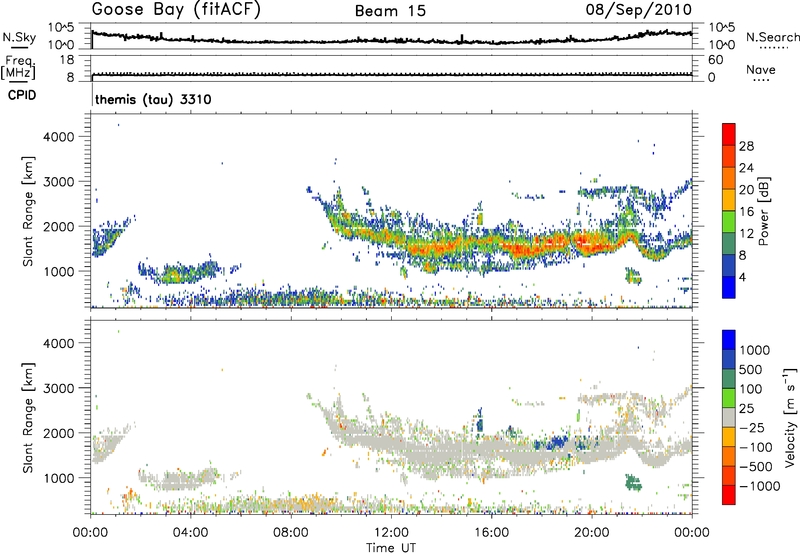
Task: Click the '16:00' time axis tick label
Action: 491,533
